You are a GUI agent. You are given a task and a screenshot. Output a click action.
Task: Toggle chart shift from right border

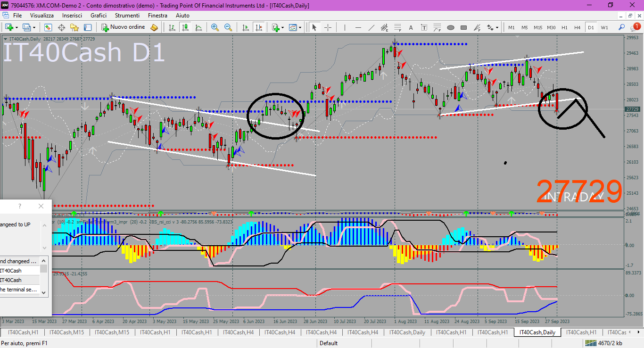point(259,27)
